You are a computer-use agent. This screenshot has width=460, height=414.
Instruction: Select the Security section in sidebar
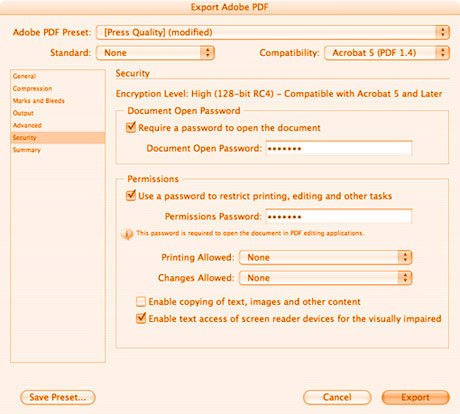pos(58,138)
